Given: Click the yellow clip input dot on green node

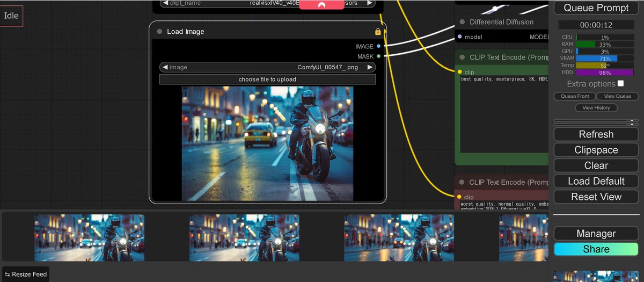Looking at the screenshot, I should coord(459,71).
